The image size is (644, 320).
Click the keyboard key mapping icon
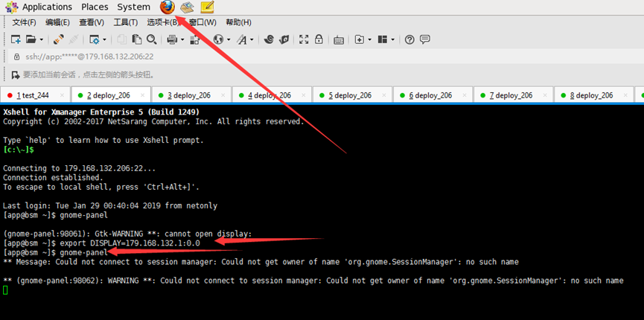(339, 40)
